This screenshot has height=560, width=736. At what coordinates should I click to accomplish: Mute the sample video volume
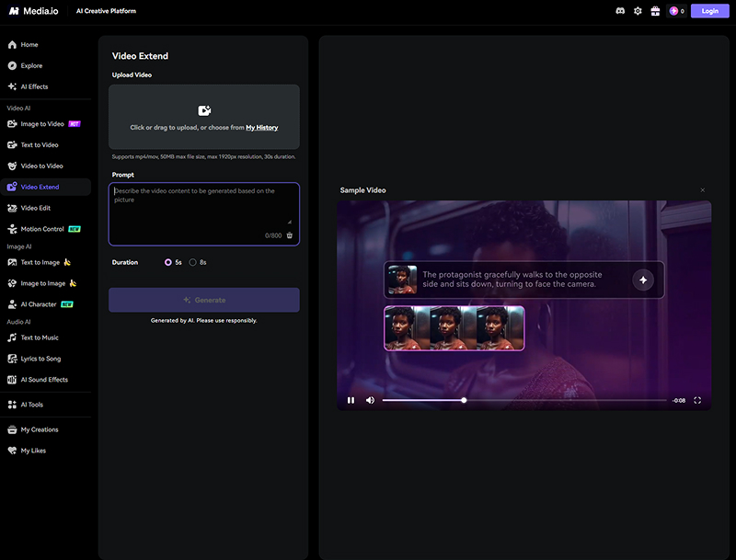pos(370,400)
